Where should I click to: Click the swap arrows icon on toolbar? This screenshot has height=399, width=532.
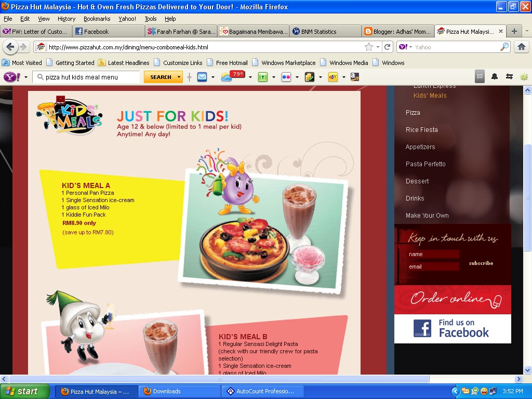point(509,77)
